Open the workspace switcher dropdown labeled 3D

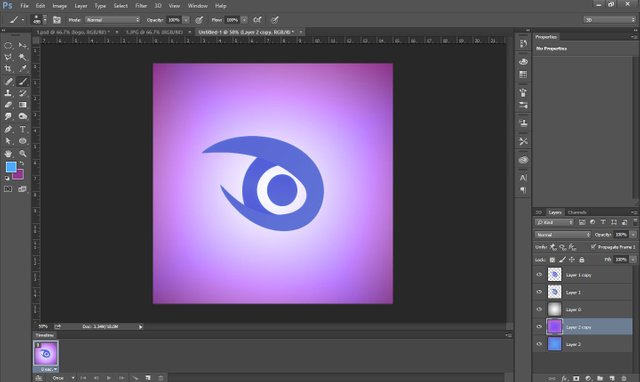click(609, 20)
